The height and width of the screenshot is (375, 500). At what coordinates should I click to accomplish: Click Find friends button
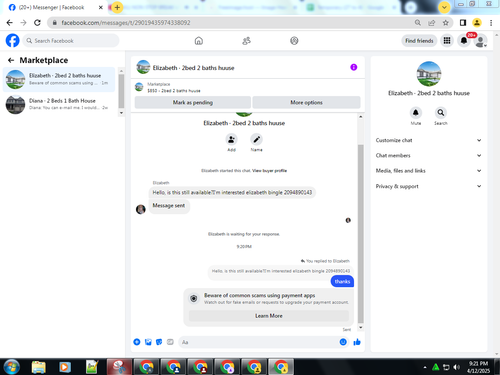pos(419,41)
